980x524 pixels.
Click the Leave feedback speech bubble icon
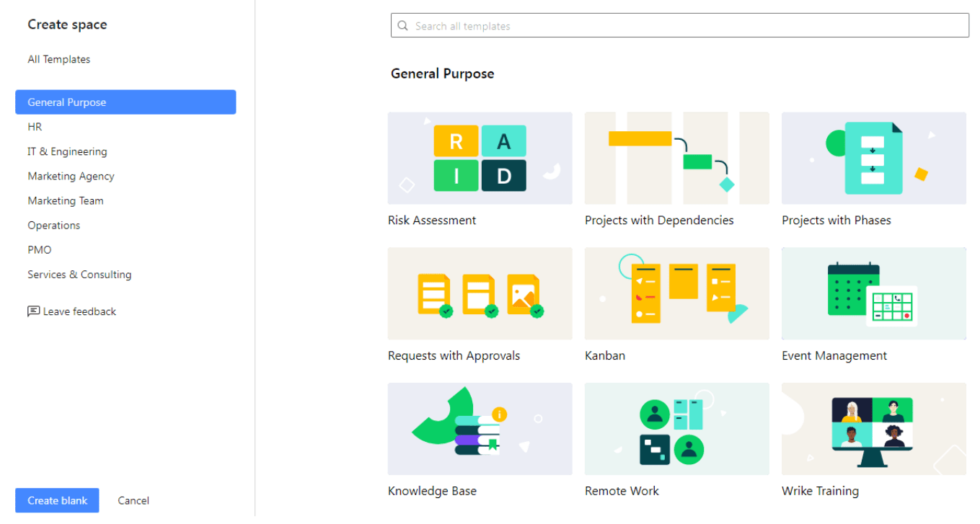point(33,311)
